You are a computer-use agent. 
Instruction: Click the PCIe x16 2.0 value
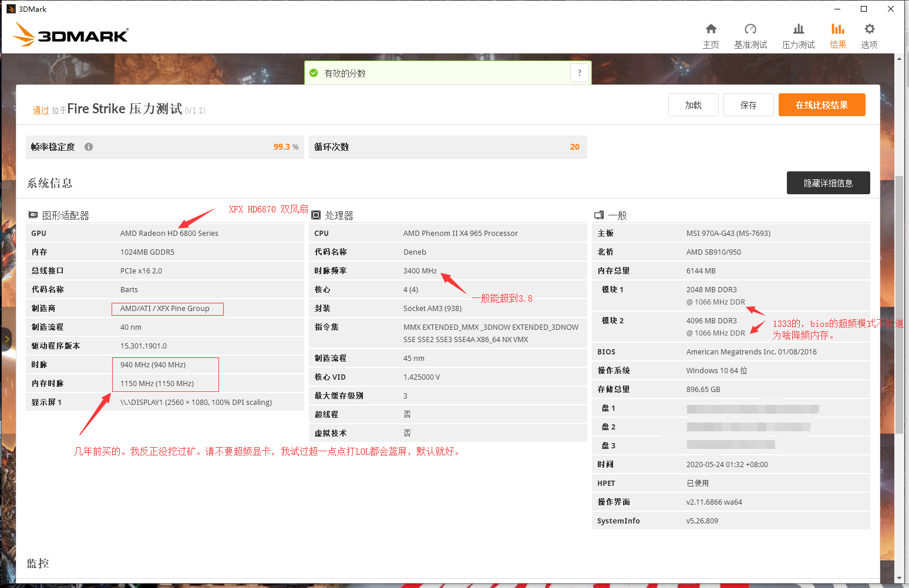[x=141, y=271]
